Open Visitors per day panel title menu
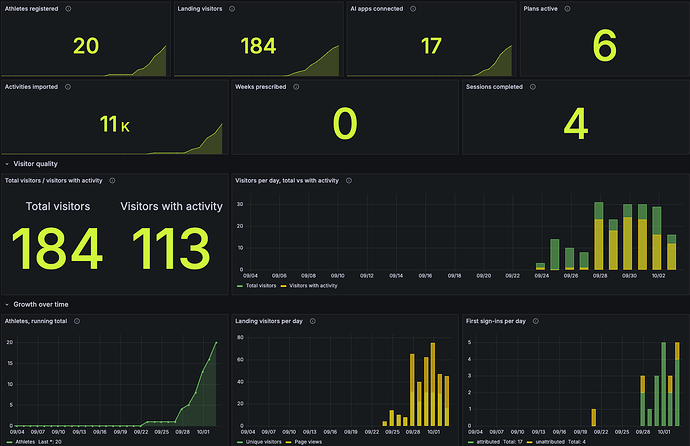Screen dimensions: 690x446 click(x=287, y=181)
